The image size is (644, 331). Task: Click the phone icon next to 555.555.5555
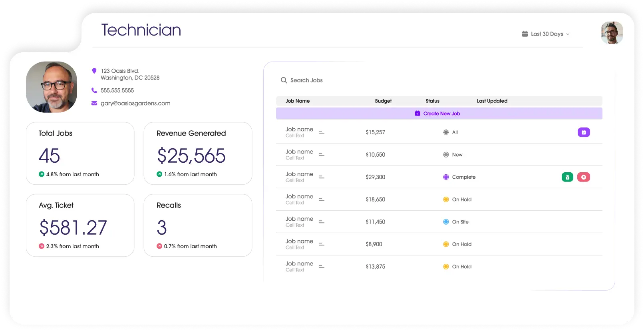pyautogui.click(x=94, y=90)
